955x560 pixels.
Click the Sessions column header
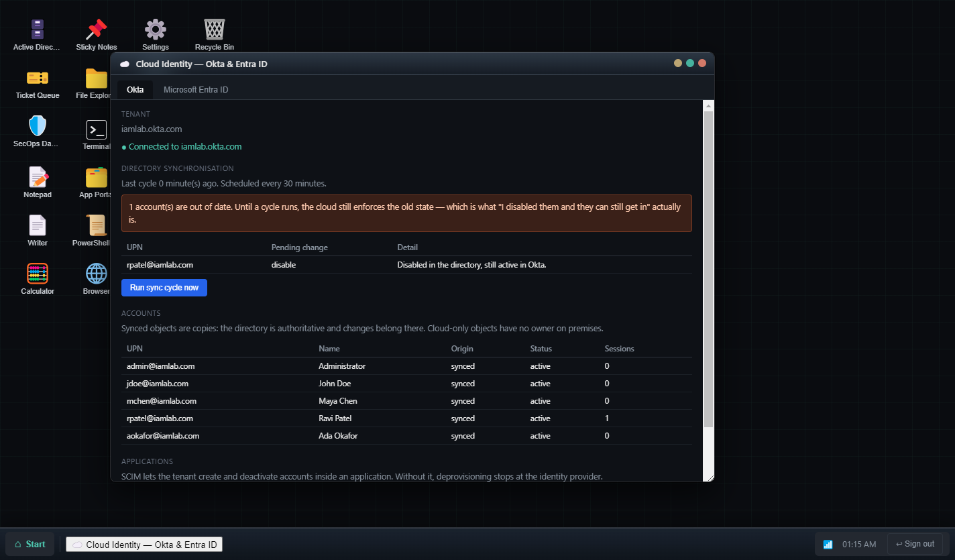619,349
